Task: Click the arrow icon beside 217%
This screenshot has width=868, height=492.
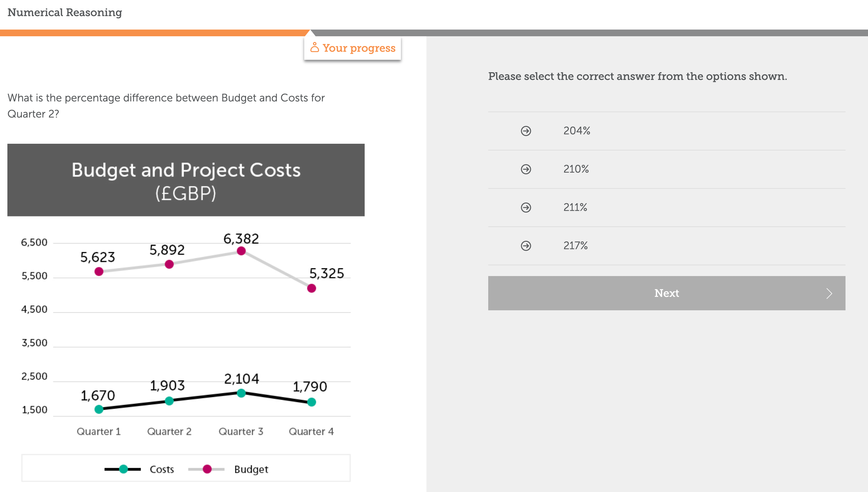Action: 526,245
